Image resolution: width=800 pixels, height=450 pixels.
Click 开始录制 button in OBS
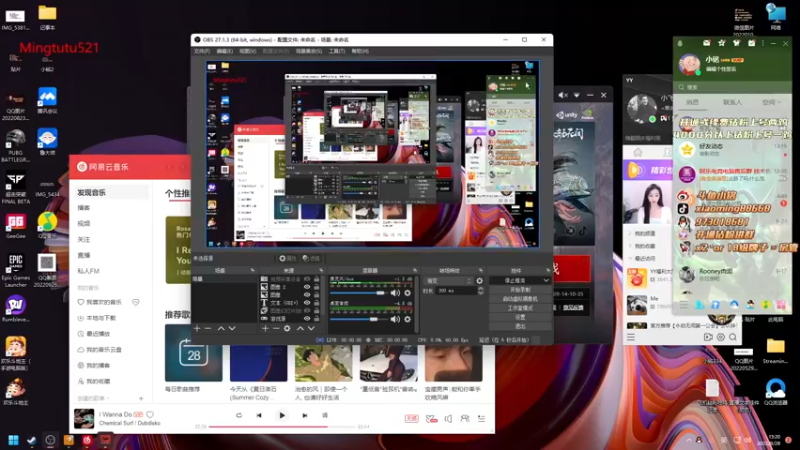tap(520, 290)
